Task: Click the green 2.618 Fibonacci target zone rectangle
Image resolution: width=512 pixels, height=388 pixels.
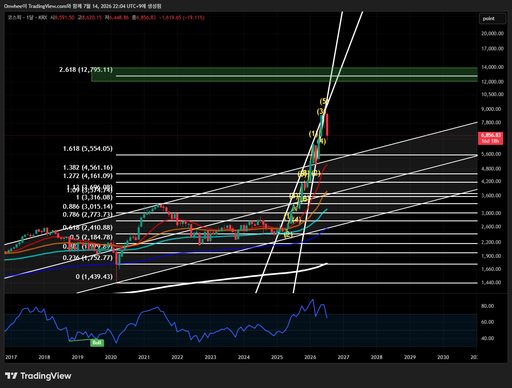Action: [284, 74]
